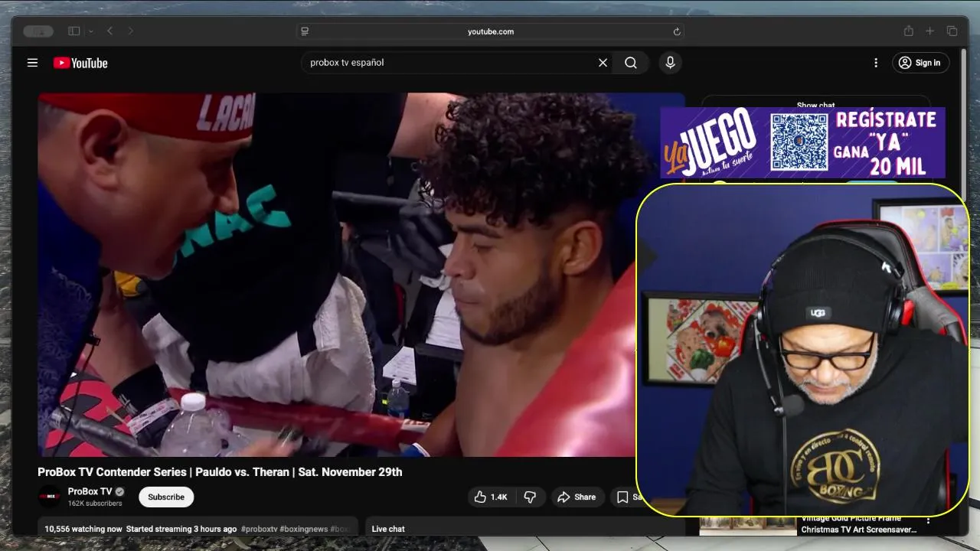Open a new Safari tab
Viewport: 980px width, 551px height.
tap(930, 31)
